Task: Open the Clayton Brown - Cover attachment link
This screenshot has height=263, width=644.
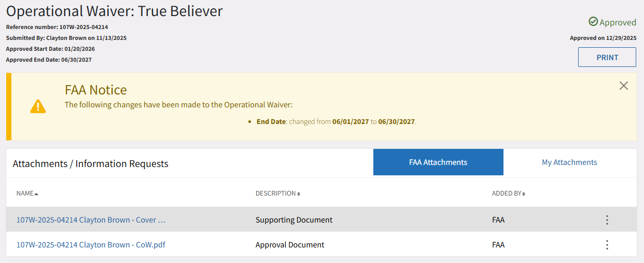Action: [x=91, y=220]
